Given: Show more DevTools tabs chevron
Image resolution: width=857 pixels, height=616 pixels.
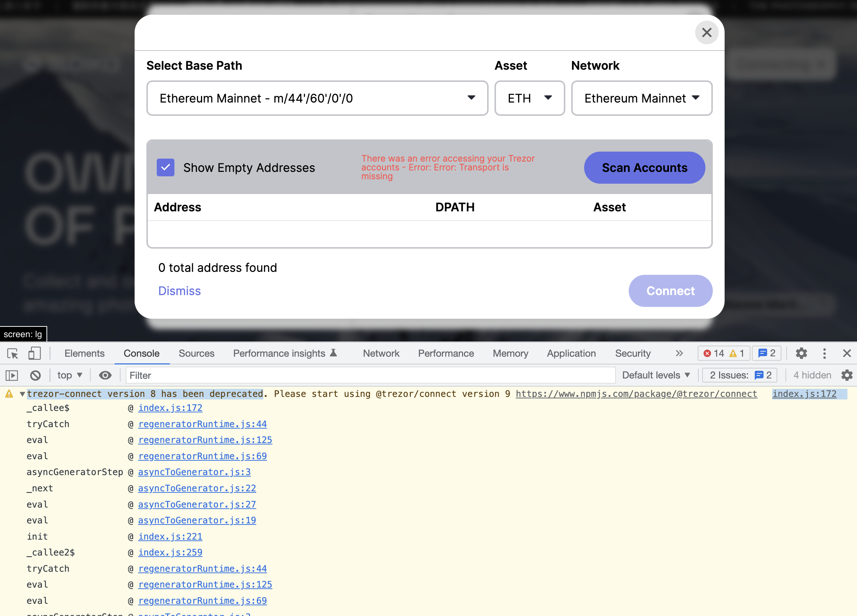Looking at the screenshot, I should pyautogui.click(x=679, y=353).
